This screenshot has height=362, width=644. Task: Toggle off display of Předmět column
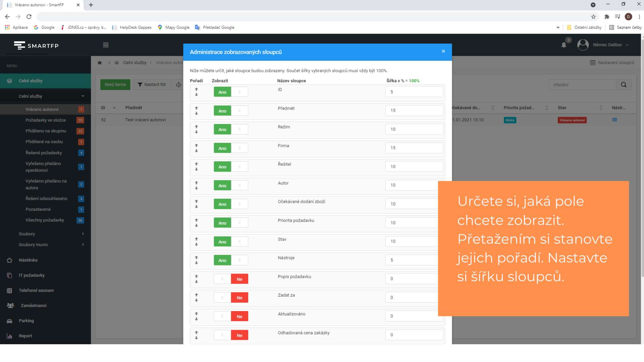point(231,111)
